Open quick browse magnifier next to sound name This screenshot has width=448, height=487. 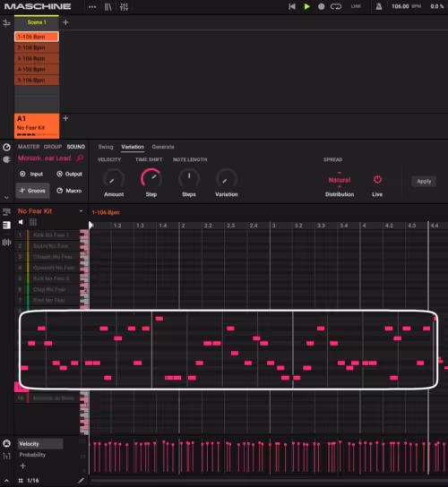(x=80, y=158)
